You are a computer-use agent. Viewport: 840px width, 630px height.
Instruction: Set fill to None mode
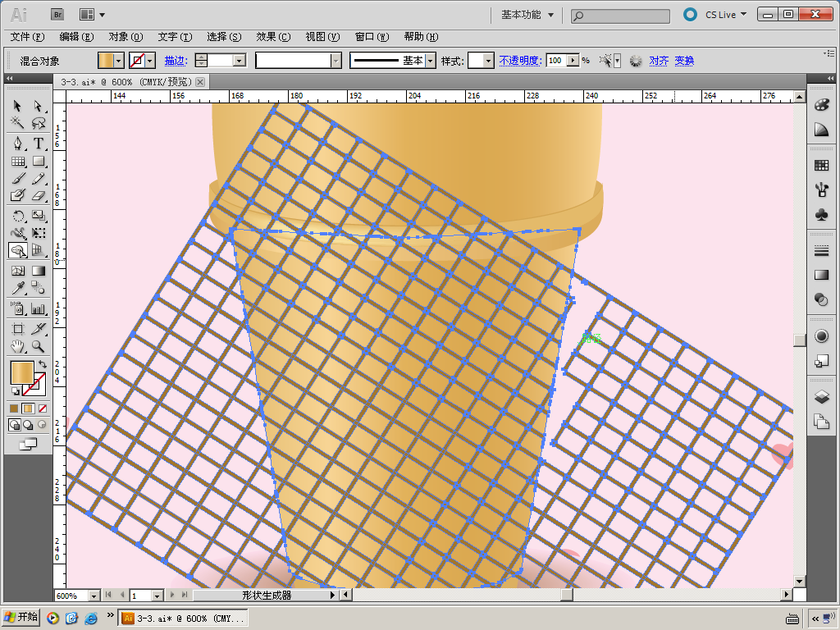[x=43, y=409]
